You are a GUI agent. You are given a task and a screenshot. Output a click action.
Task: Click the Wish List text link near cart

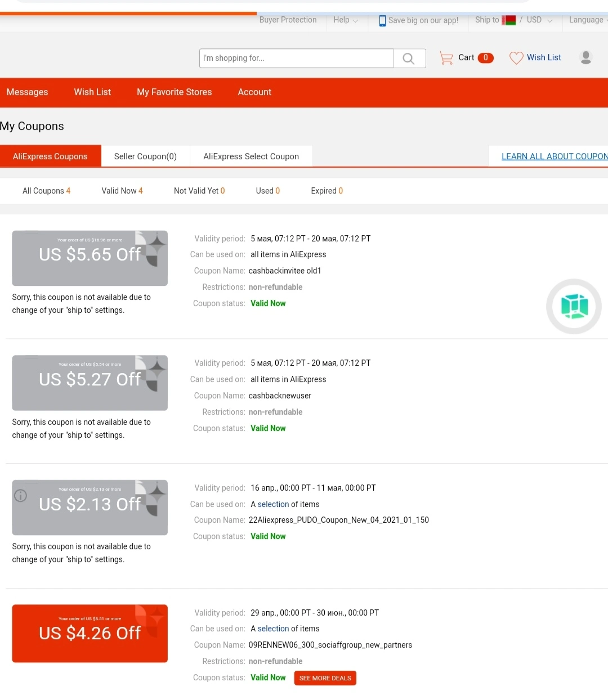tap(544, 57)
